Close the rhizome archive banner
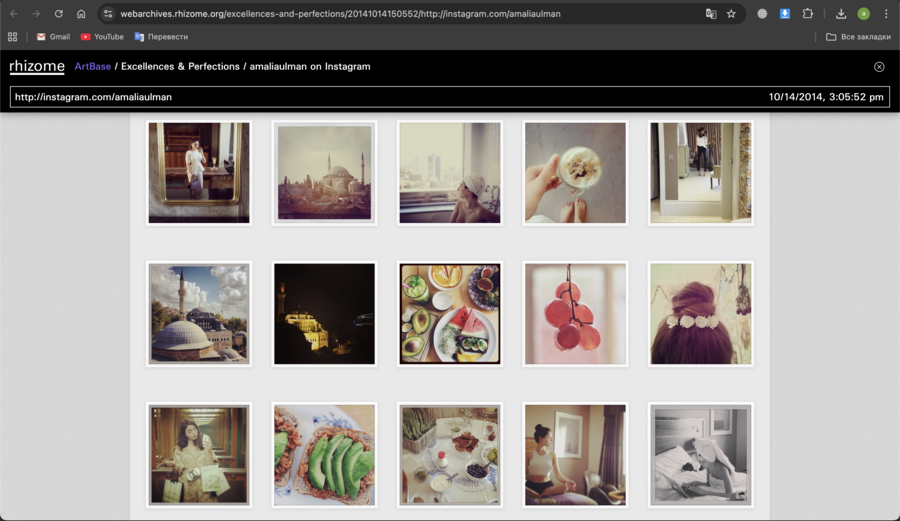Image resolution: width=900 pixels, height=521 pixels. click(x=879, y=67)
